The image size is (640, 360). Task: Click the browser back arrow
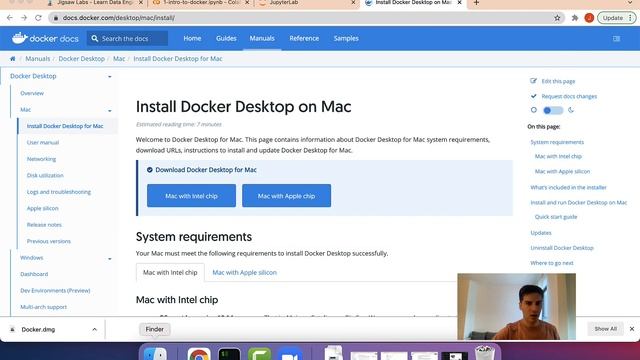10,18
